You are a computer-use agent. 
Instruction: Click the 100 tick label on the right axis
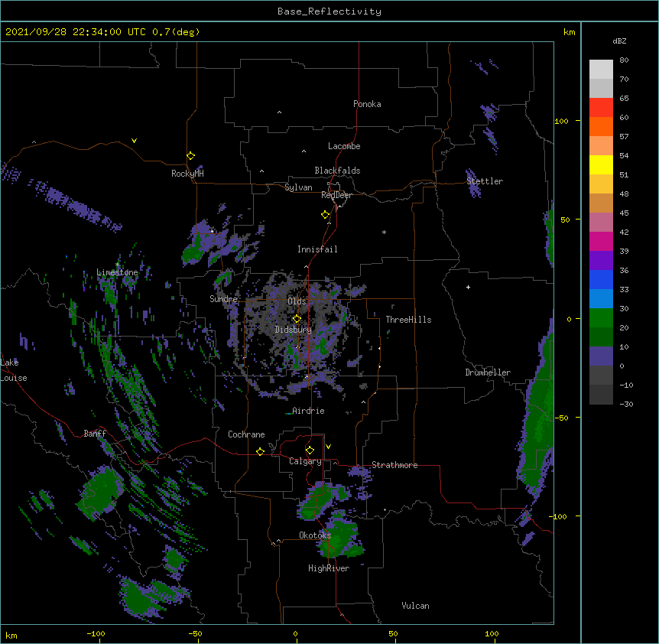click(x=561, y=121)
